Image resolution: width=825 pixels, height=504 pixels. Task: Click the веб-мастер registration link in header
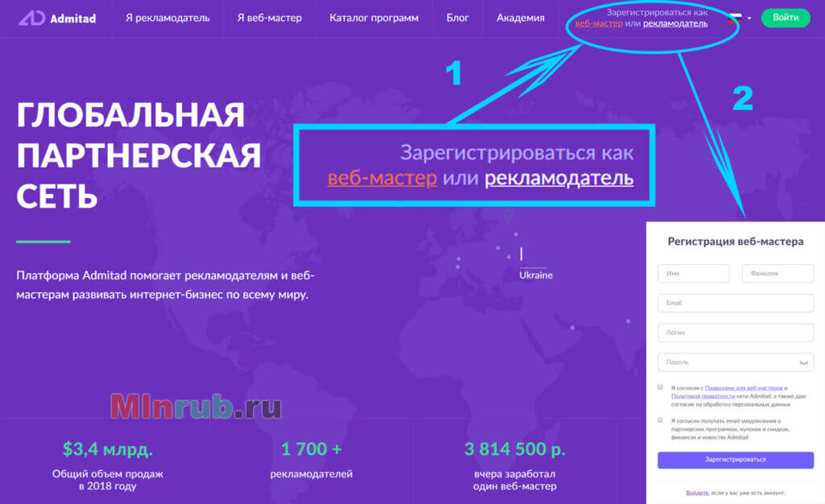599,23
